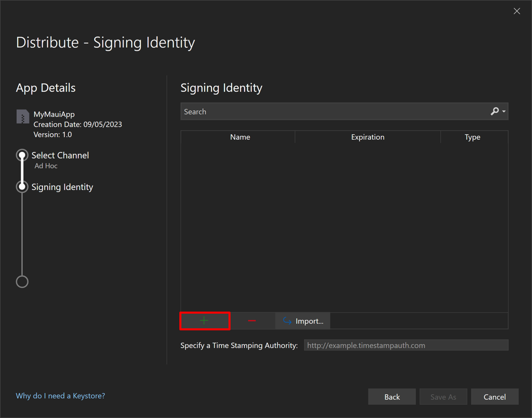
Task: Go Back to the previous step
Action: coord(392,397)
